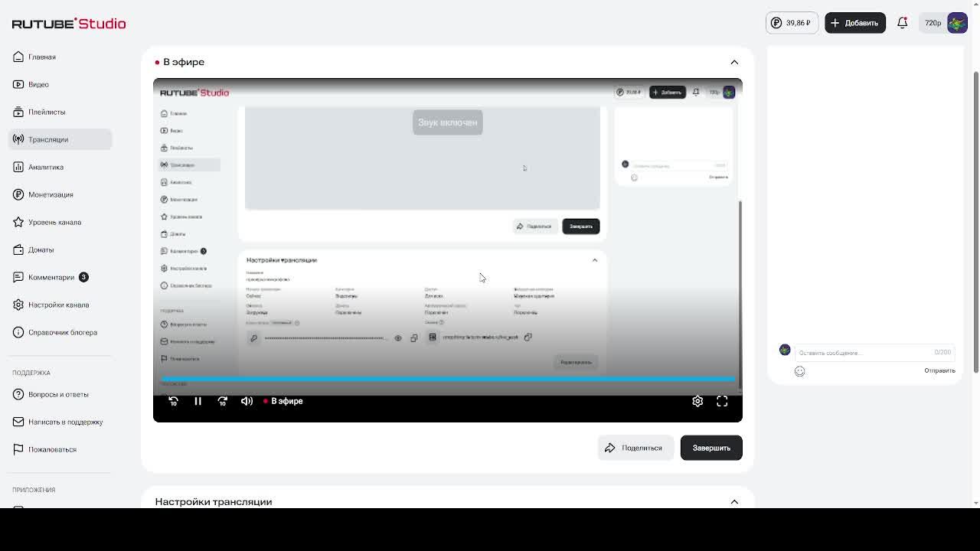Screen dimensions: 980x551
Task: Click the star icon for Уровень канала
Action: (18, 222)
